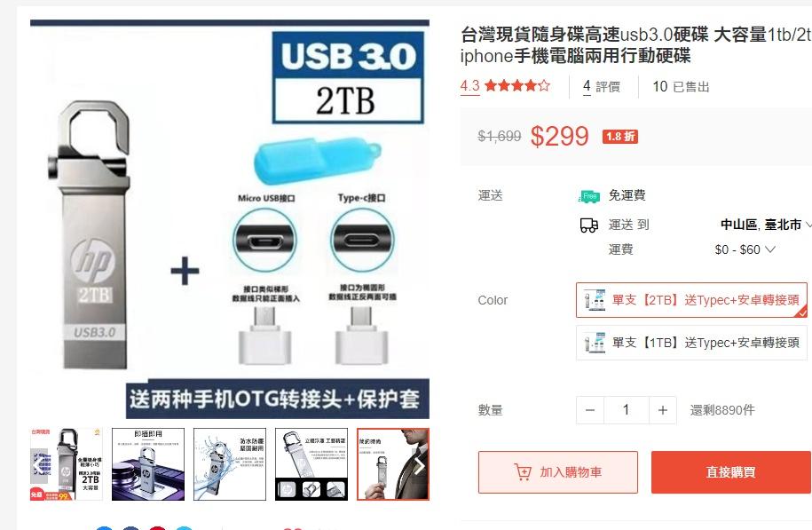The width and height of the screenshot is (812, 530).
Task: Expand the 中山區, 臺北市 location dropdown
Action: (x=765, y=225)
